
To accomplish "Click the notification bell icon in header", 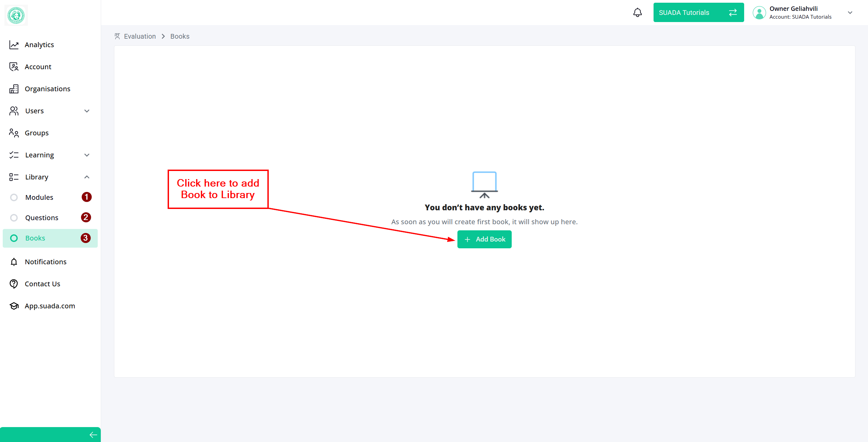I will coord(637,13).
